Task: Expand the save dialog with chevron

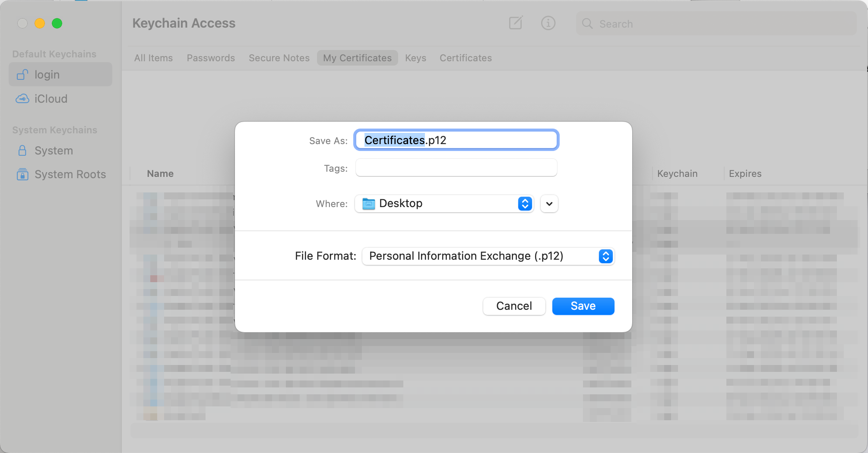Action: click(549, 204)
